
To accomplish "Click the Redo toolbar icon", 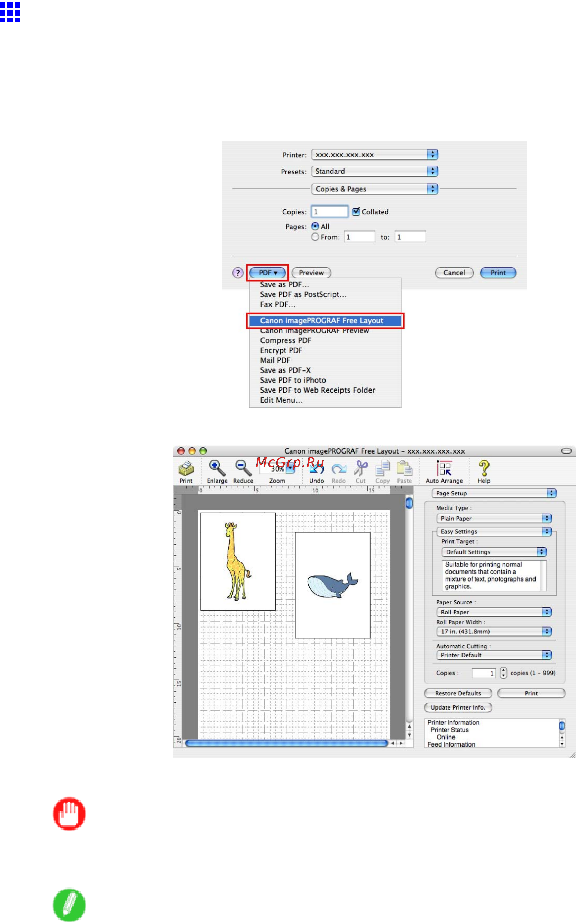I will pyautogui.click(x=339, y=469).
